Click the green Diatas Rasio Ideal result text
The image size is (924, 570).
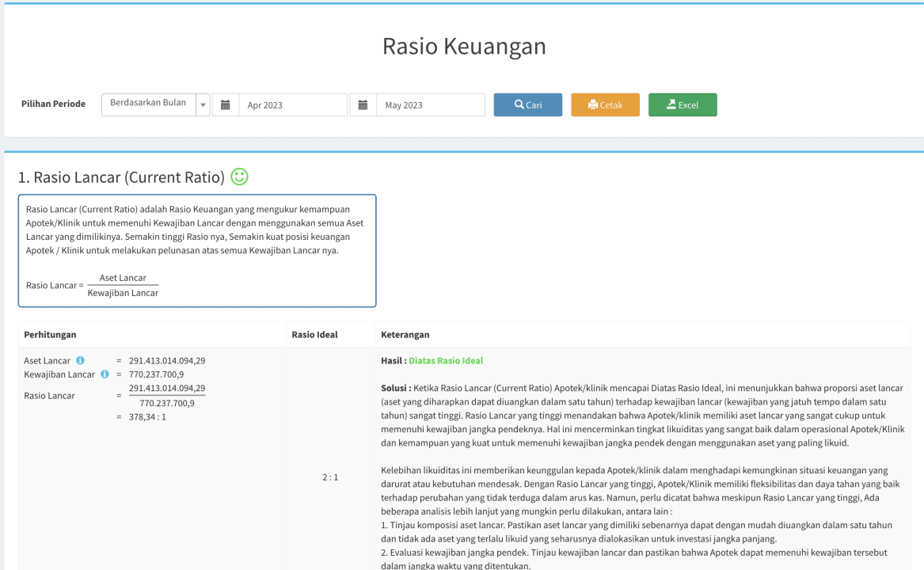pyautogui.click(x=446, y=361)
